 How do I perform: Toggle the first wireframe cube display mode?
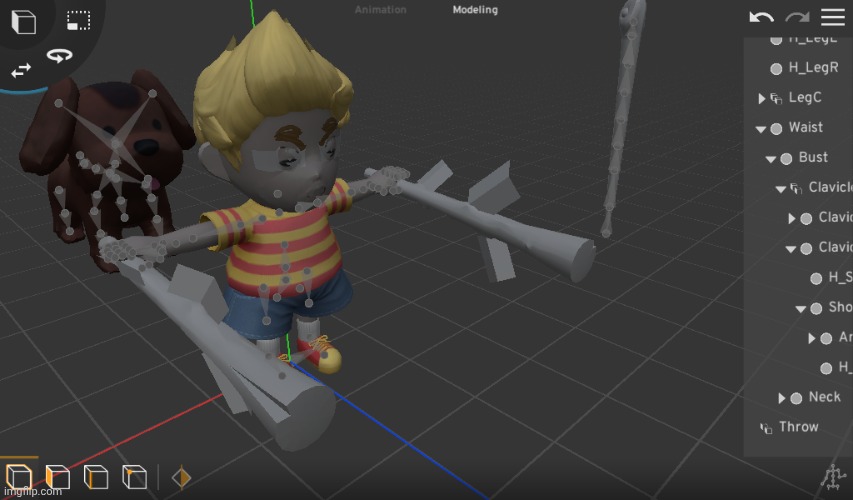click(x=19, y=477)
